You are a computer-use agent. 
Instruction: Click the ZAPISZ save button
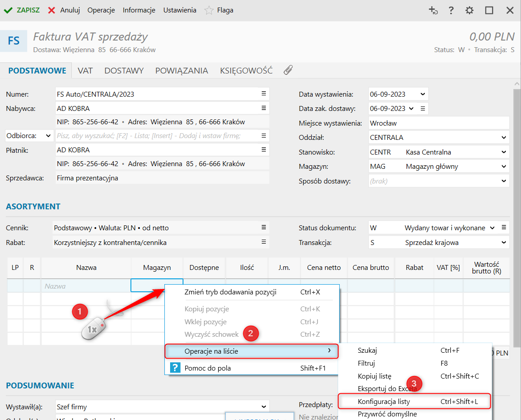(22, 10)
